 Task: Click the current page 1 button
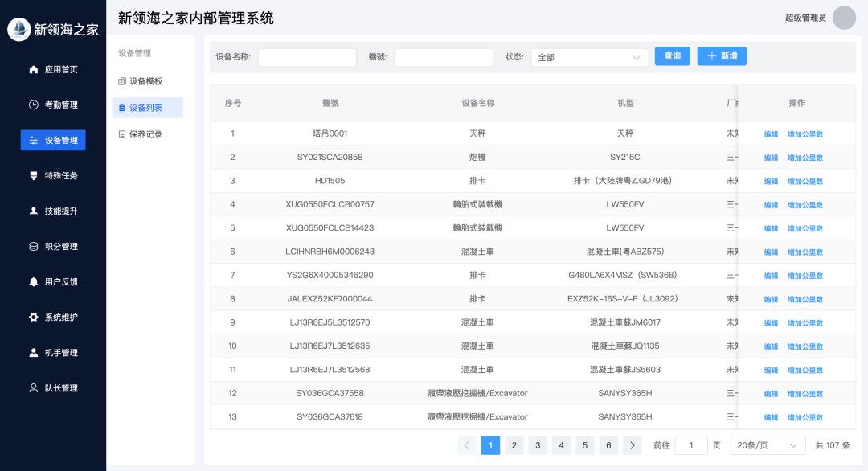click(x=490, y=445)
